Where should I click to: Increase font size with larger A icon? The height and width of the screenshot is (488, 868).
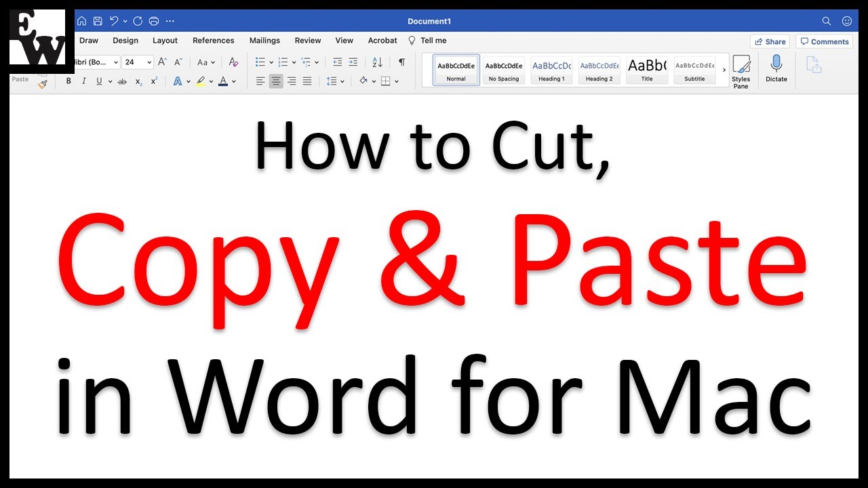click(x=162, y=62)
